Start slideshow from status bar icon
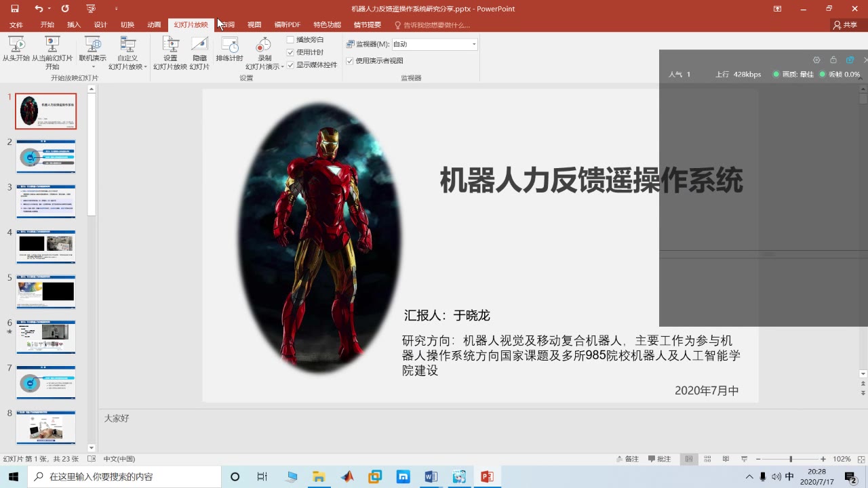The height and width of the screenshot is (488, 868). pos(744,459)
